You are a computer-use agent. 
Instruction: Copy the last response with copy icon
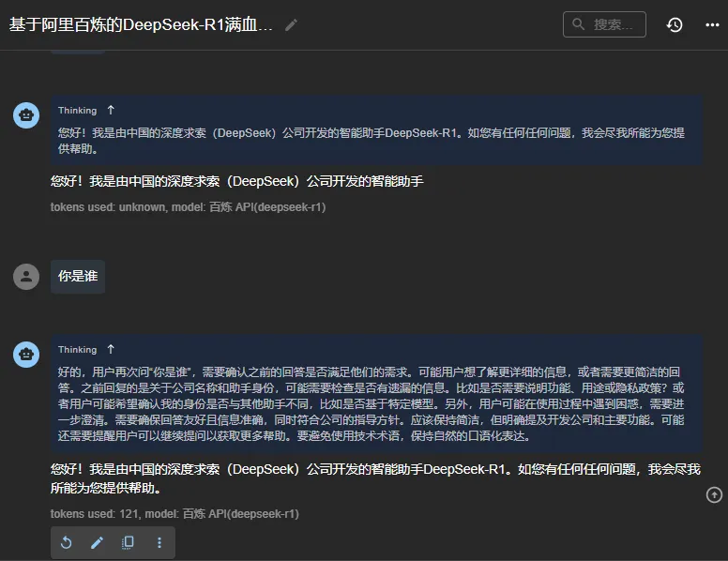pos(128,542)
